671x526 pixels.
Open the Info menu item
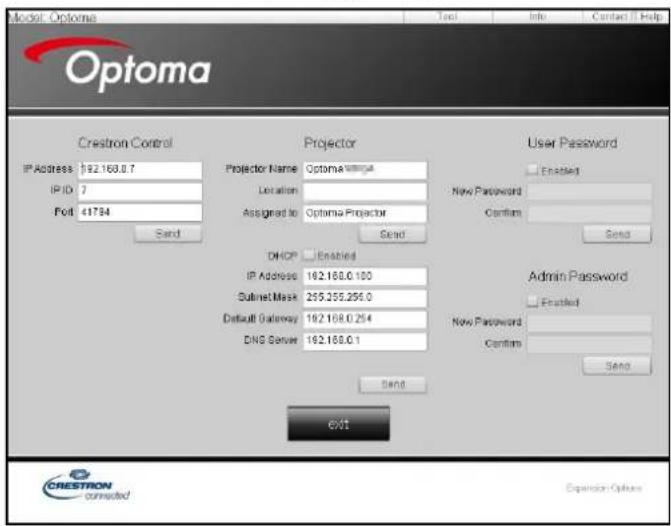point(537,17)
